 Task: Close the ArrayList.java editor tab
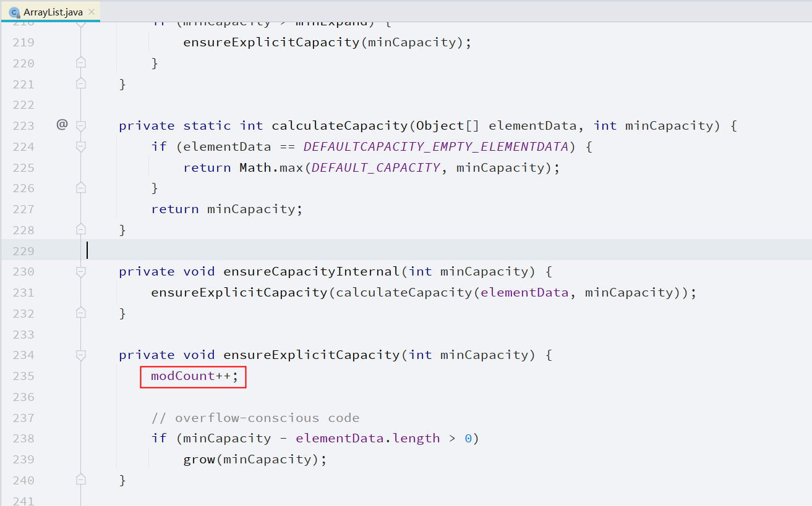[x=92, y=12]
